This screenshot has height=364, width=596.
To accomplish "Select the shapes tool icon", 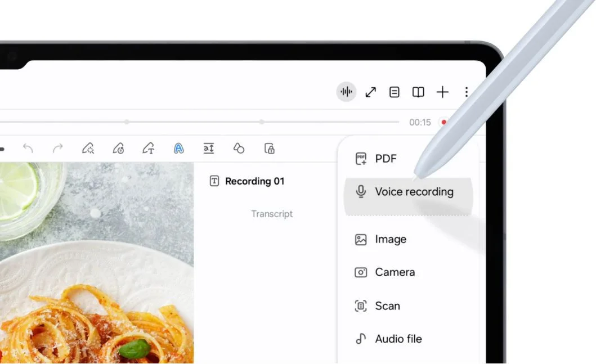I will [x=239, y=148].
